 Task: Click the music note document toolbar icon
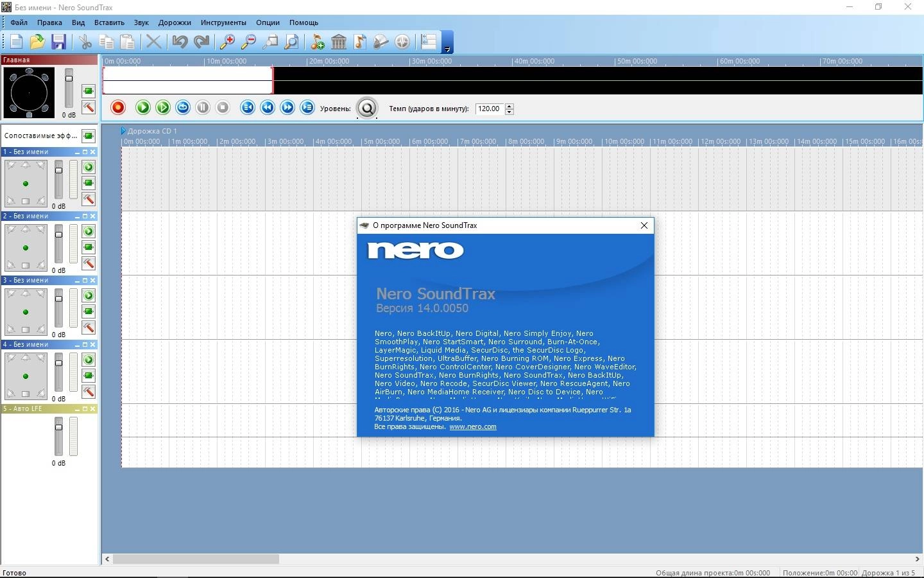click(360, 42)
